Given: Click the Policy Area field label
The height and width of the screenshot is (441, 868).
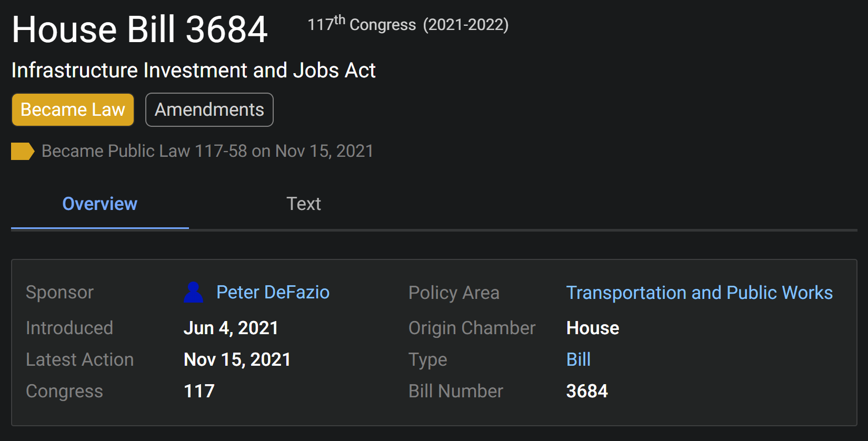Looking at the screenshot, I should pyautogui.click(x=454, y=293).
